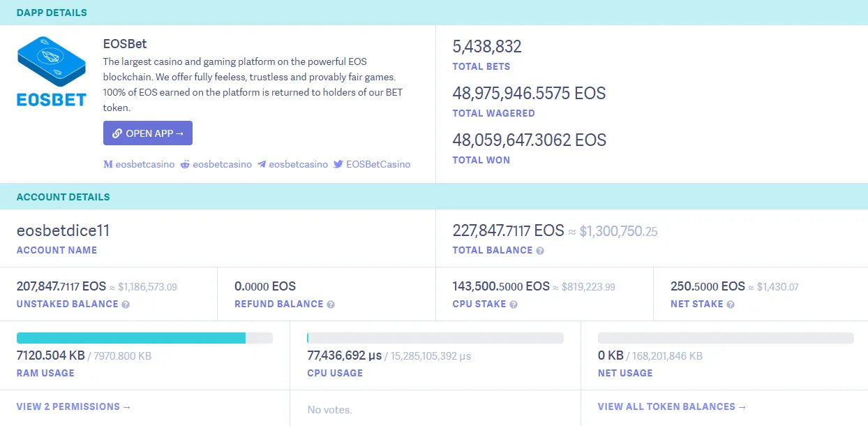Click the 5,438,832 total bets value
The width and height of the screenshot is (868, 426).
(487, 47)
